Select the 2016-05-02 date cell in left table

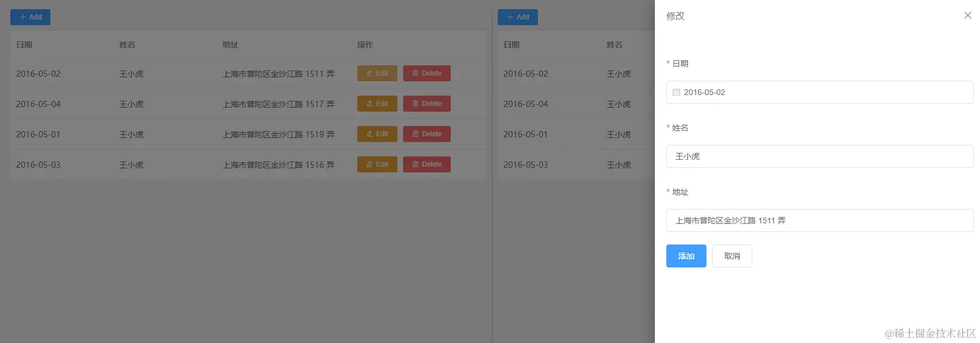38,74
